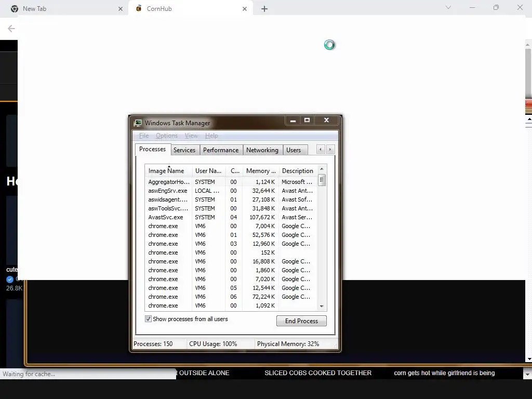The height and width of the screenshot is (399, 532).
Task: Select the AvastSvc.exe process
Action: [231, 217]
